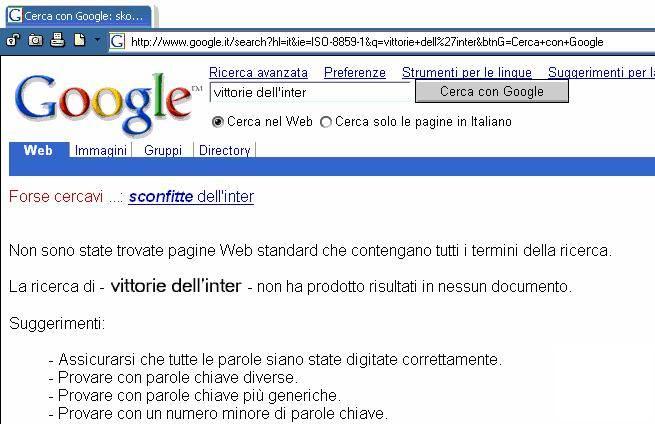Click the search box containing vittorie dell'inter
Image resolution: width=655 pixels, height=424 pixels.
311,92
